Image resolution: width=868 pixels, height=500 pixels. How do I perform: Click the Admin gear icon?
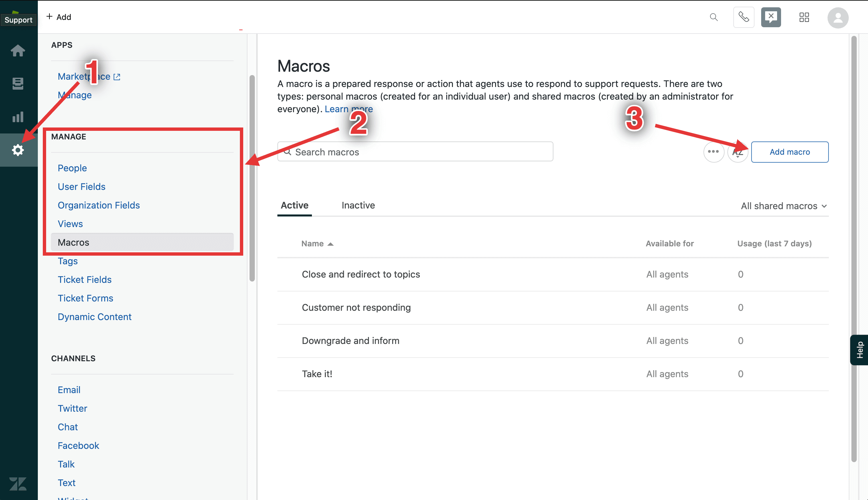click(x=18, y=150)
